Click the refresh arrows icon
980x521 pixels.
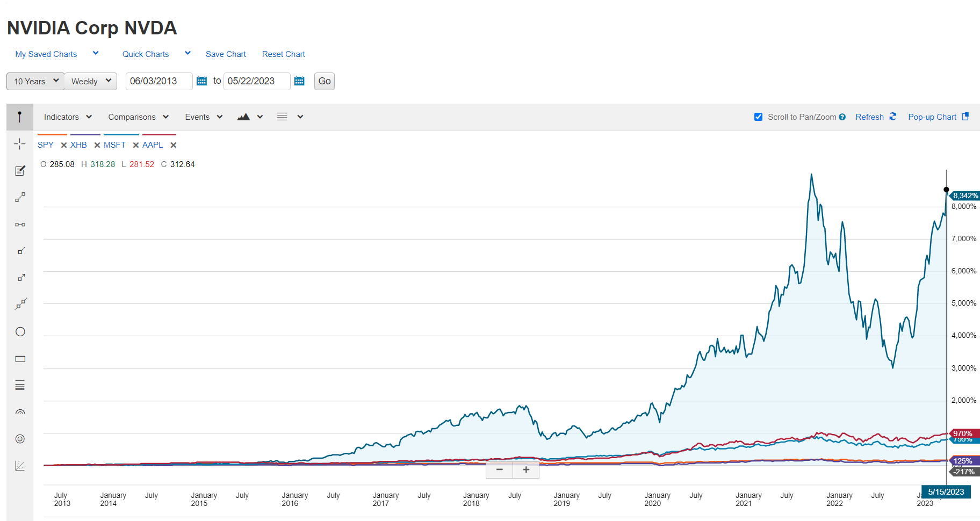[x=892, y=117]
